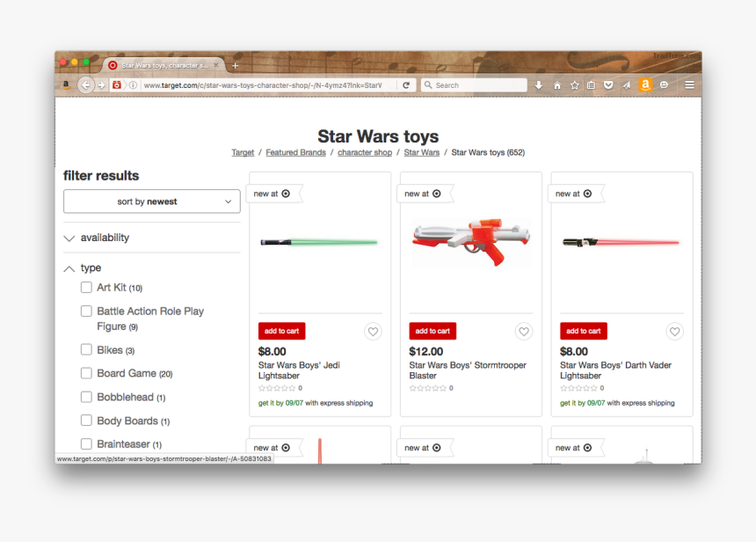756x542 pixels.
Task: Open the orange Amazon toolbar extension
Action: 645,85
